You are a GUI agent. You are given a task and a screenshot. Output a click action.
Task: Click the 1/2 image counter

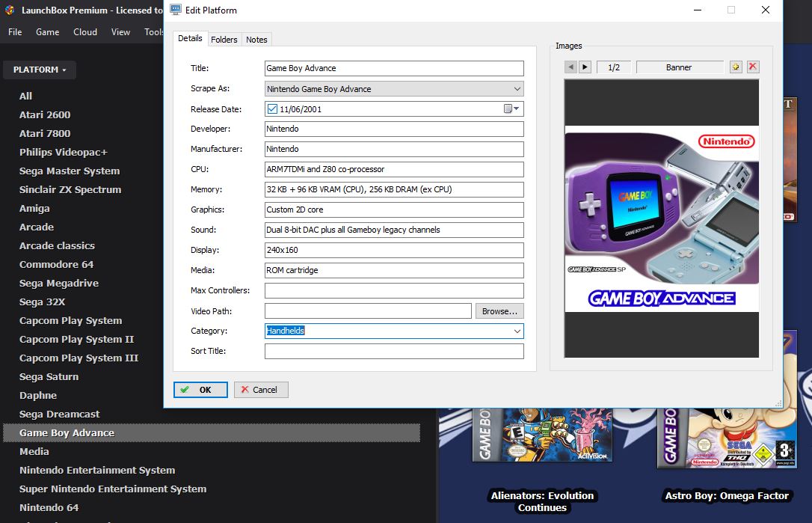tap(614, 67)
